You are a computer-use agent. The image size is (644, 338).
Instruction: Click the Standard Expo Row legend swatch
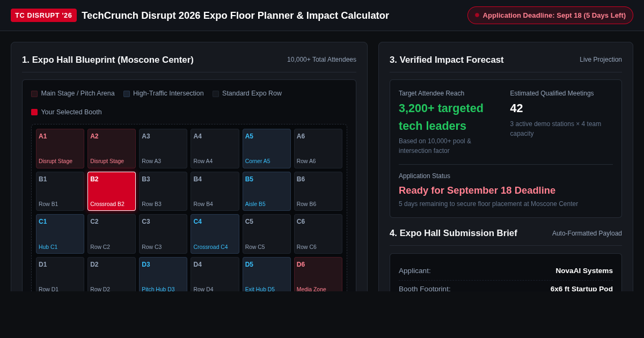pos(216,94)
